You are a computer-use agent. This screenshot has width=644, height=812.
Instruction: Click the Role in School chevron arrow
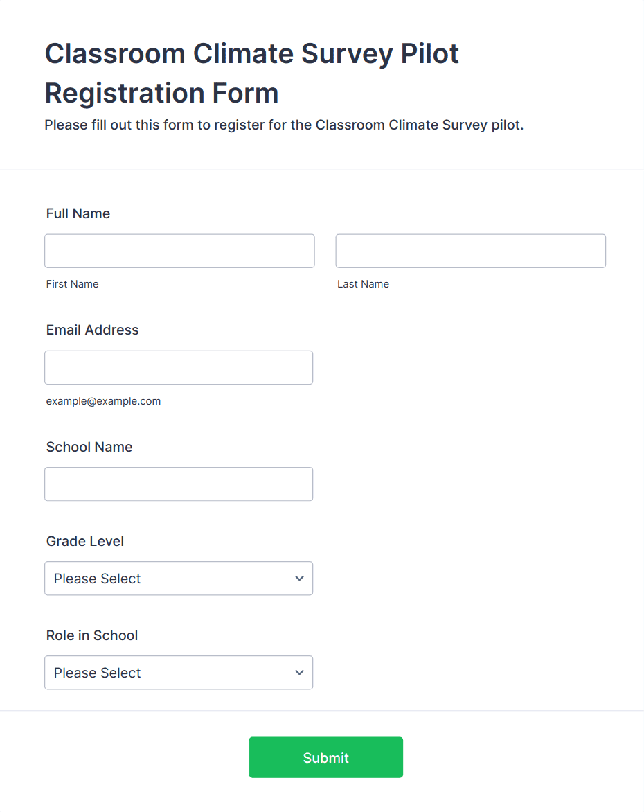coord(299,673)
